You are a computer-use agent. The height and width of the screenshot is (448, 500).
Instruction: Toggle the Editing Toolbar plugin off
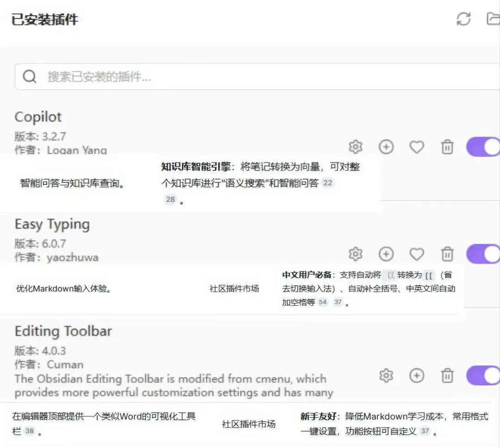[x=483, y=376]
